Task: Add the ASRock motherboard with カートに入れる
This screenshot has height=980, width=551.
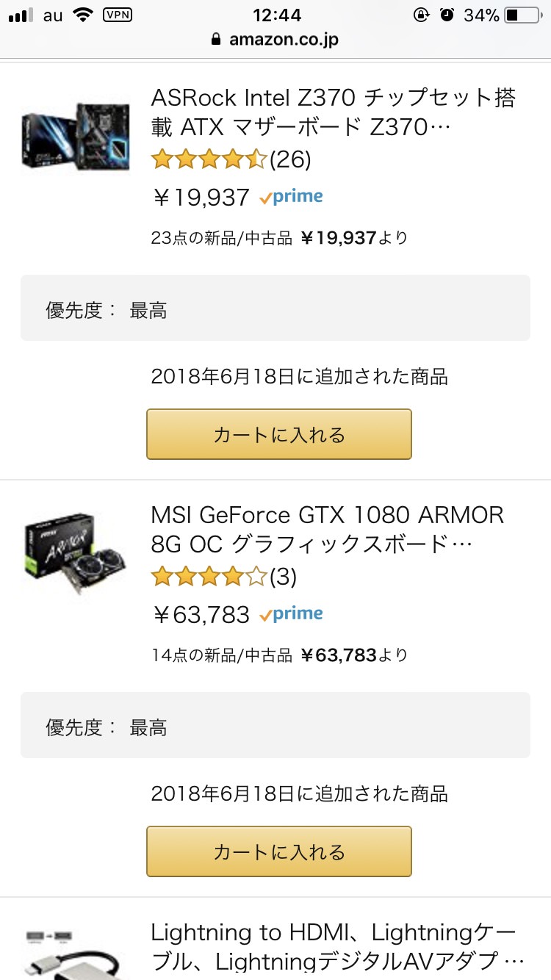Action: coord(279,434)
